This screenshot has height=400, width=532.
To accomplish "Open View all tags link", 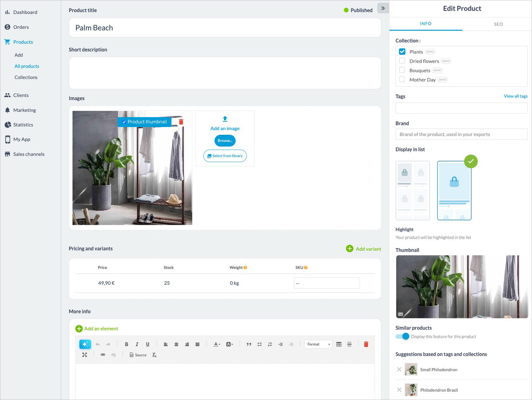I will (516, 96).
